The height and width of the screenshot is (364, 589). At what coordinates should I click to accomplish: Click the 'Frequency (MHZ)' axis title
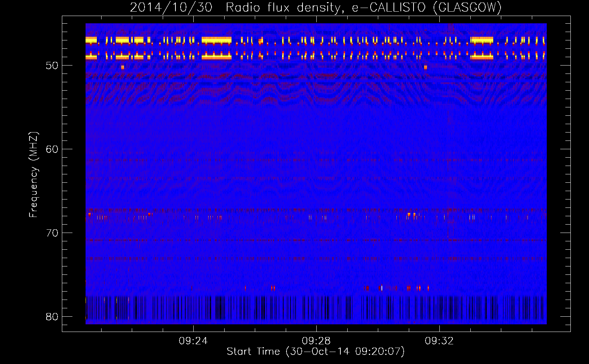pos(33,175)
